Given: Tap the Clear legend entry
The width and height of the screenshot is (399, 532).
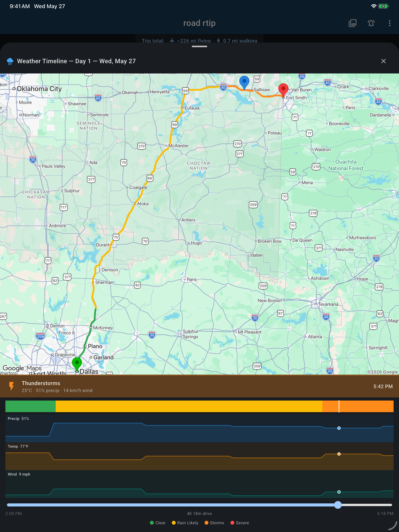Looking at the screenshot, I should tap(158, 523).
